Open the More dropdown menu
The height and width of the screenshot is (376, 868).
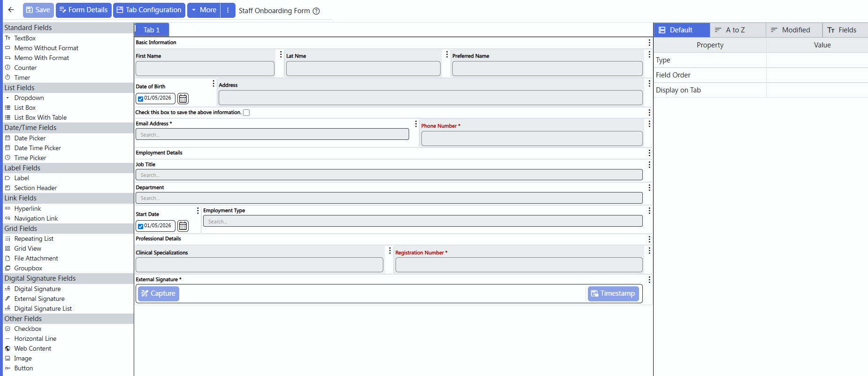point(204,10)
